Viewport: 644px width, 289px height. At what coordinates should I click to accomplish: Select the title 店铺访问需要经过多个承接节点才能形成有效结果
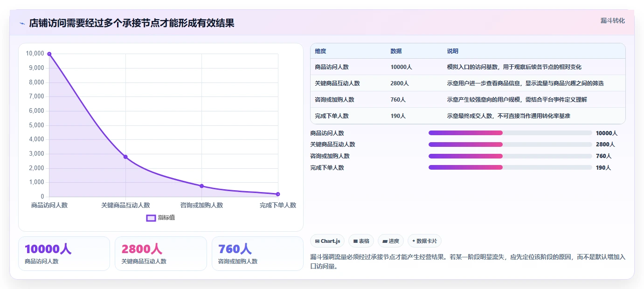pyautogui.click(x=132, y=23)
